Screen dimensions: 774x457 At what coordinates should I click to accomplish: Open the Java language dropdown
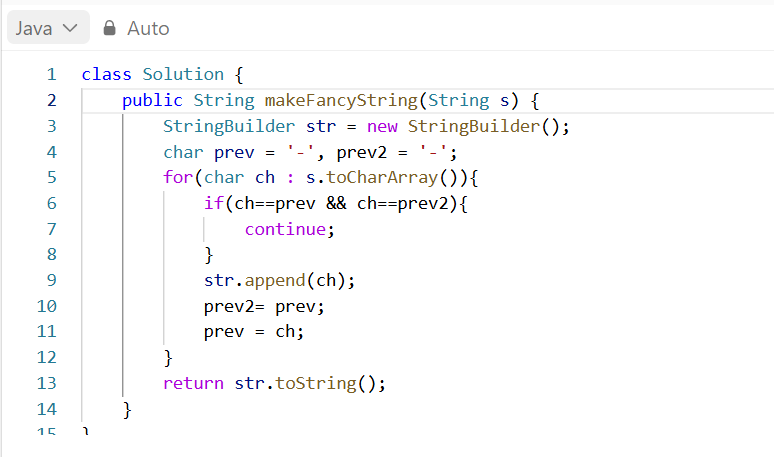pos(48,28)
